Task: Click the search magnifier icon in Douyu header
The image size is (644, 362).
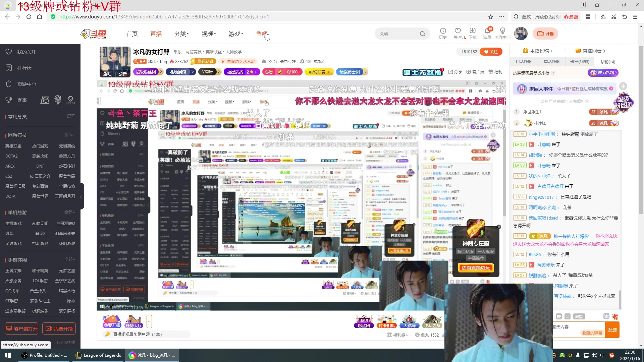Action: 422,34
